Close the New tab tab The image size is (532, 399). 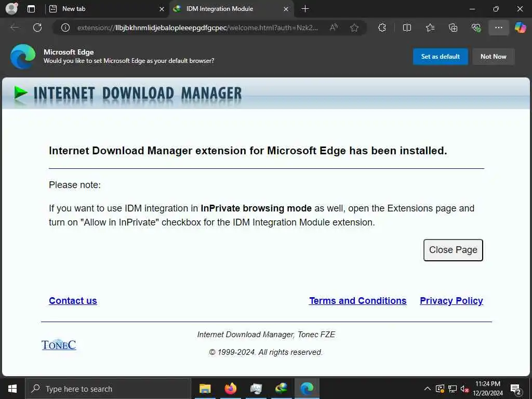point(162,9)
